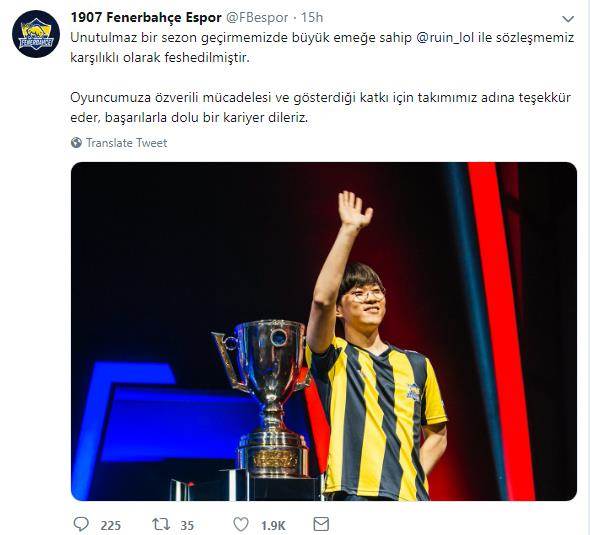Click the 225 replies count
The width and height of the screenshot is (590, 535).
click(x=111, y=525)
